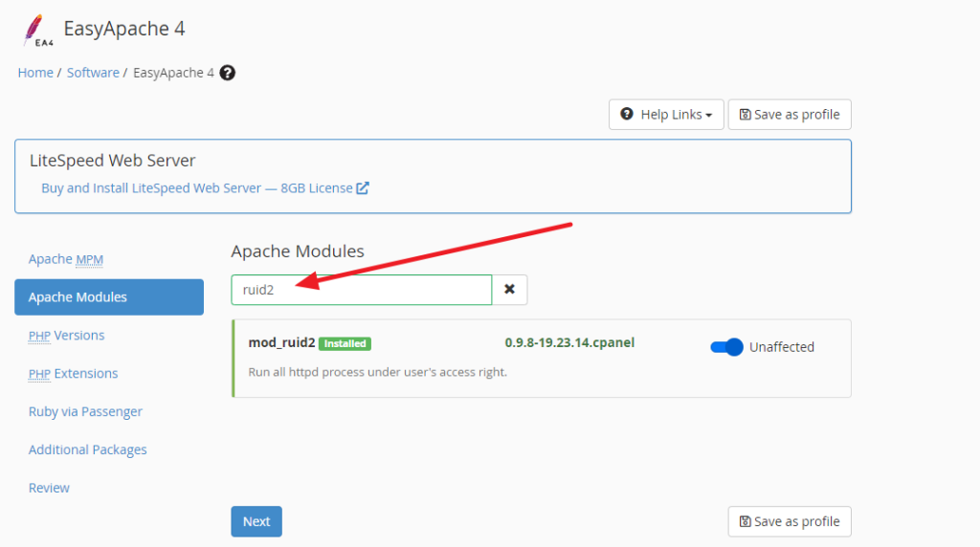
Task: Switch to PHP Extensions section
Action: click(74, 374)
